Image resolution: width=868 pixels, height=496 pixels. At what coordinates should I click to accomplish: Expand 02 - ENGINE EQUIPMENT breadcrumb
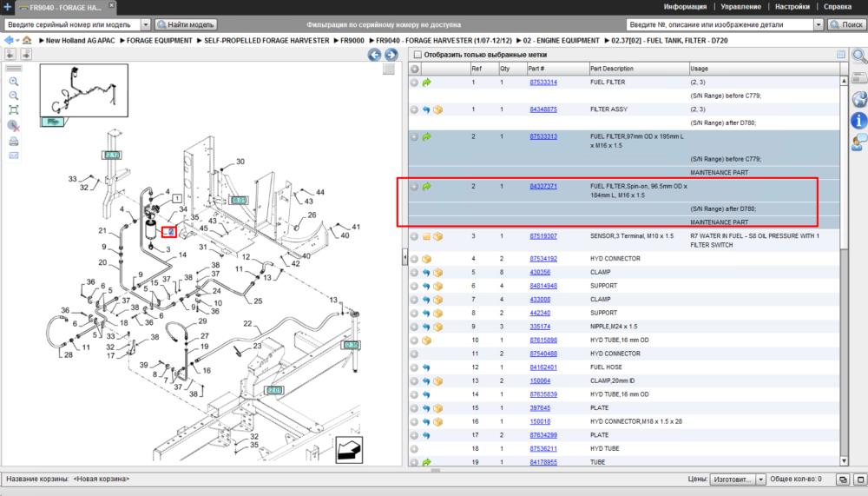[x=519, y=41]
